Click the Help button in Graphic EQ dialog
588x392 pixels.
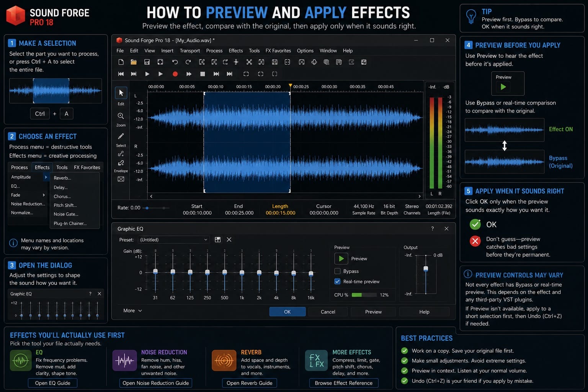click(424, 312)
